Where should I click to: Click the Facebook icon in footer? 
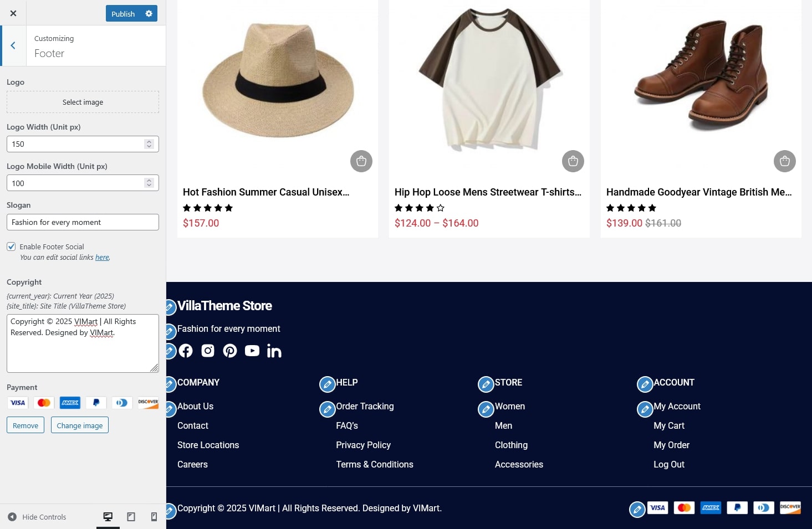[x=186, y=351]
